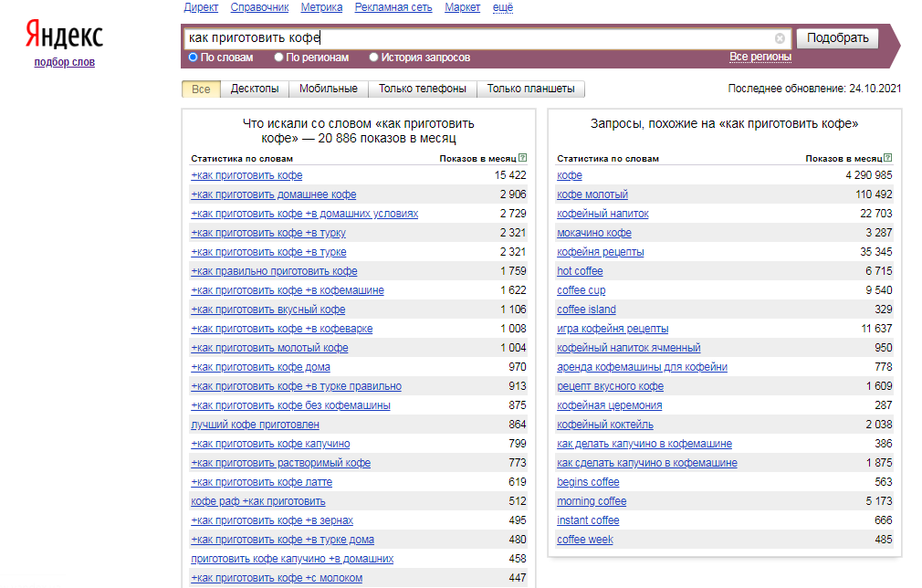Open 'кофейный напиток ячменный' link
The height and width of the screenshot is (588, 922).
[629, 348]
